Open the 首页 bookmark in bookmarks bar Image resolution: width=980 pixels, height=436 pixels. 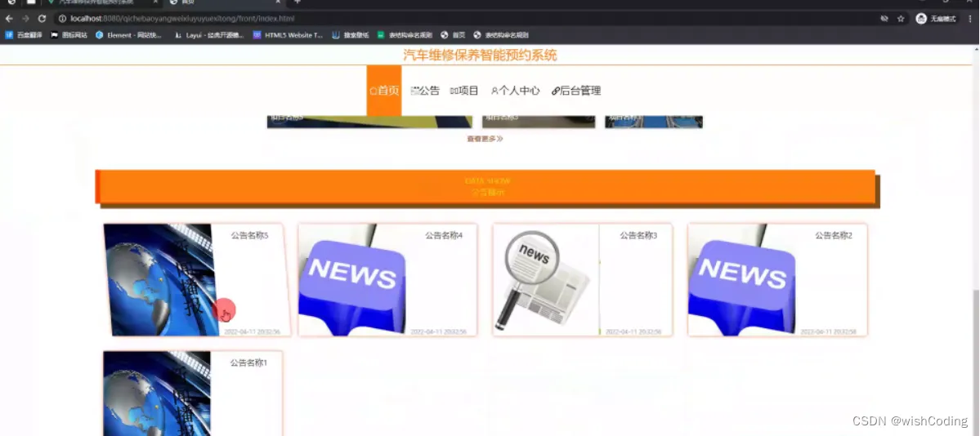(x=453, y=35)
